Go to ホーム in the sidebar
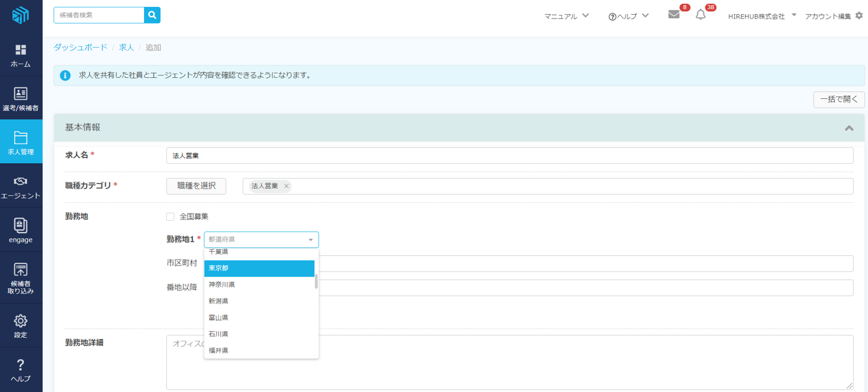This screenshot has width=868, height=392. tap(21, 56)
